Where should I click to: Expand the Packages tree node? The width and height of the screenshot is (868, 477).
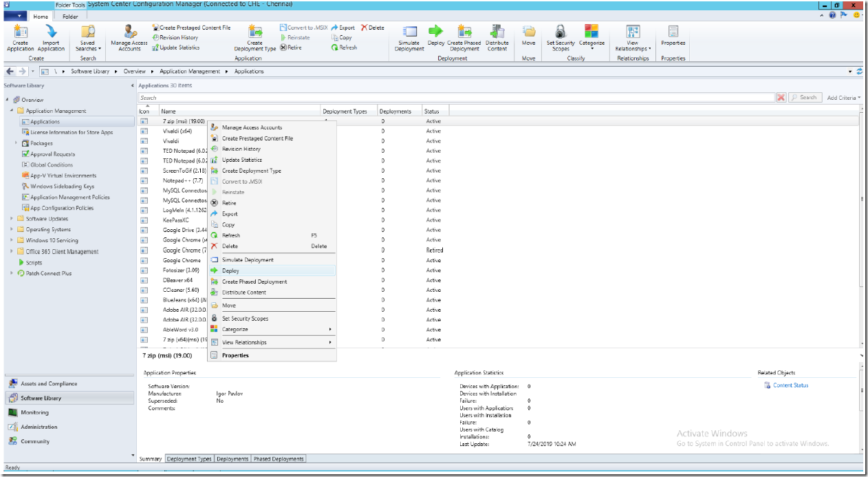pyautogui.click(x=17, y=143)
